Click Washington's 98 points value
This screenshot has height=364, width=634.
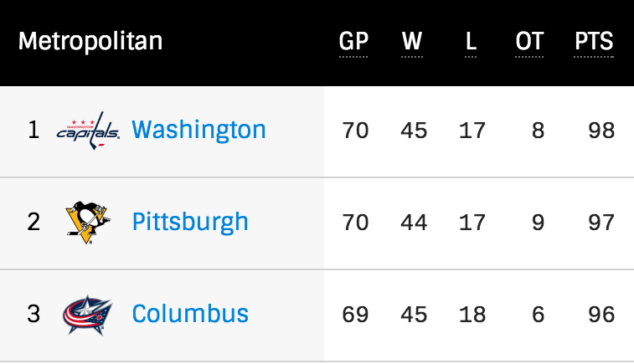(601, 131)
